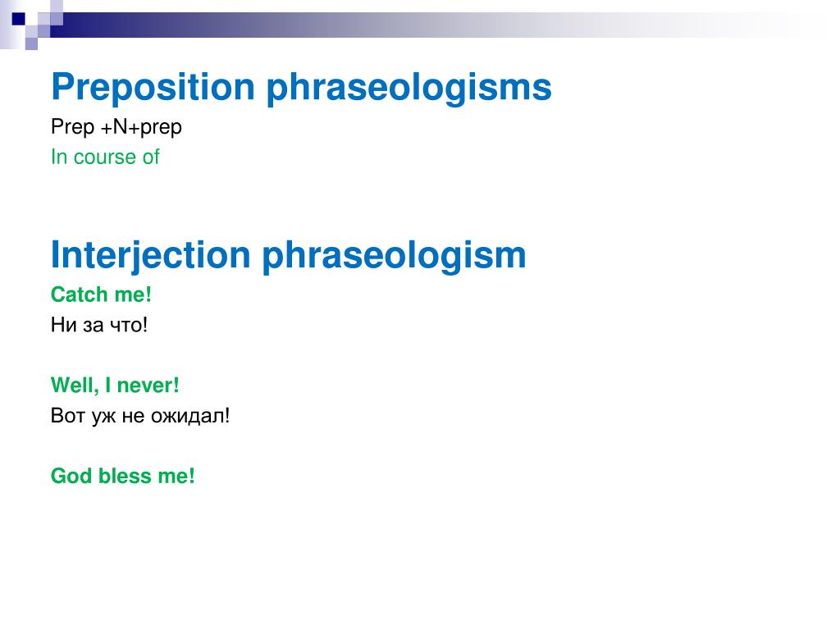
Task: Select the word Preposition in the heading
Action: tap(153, 88)
